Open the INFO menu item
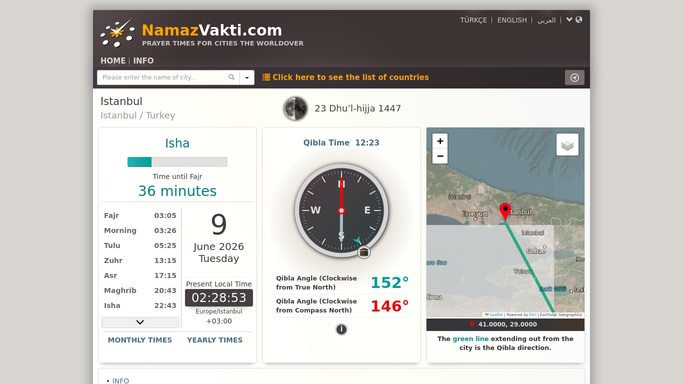This screenshot has height=384, width=683. coord(143,61)
